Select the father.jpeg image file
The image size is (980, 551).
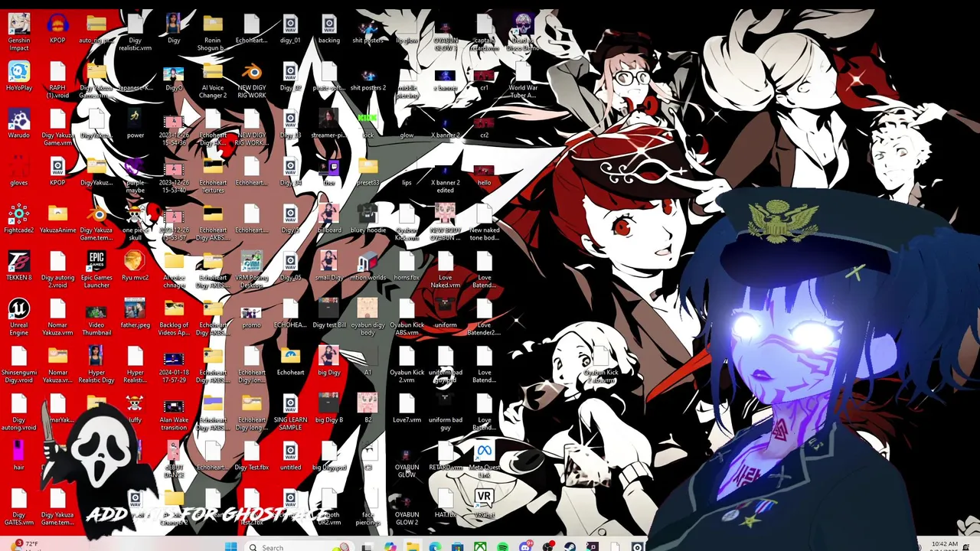pyautogui.click(x=135, y=314)
